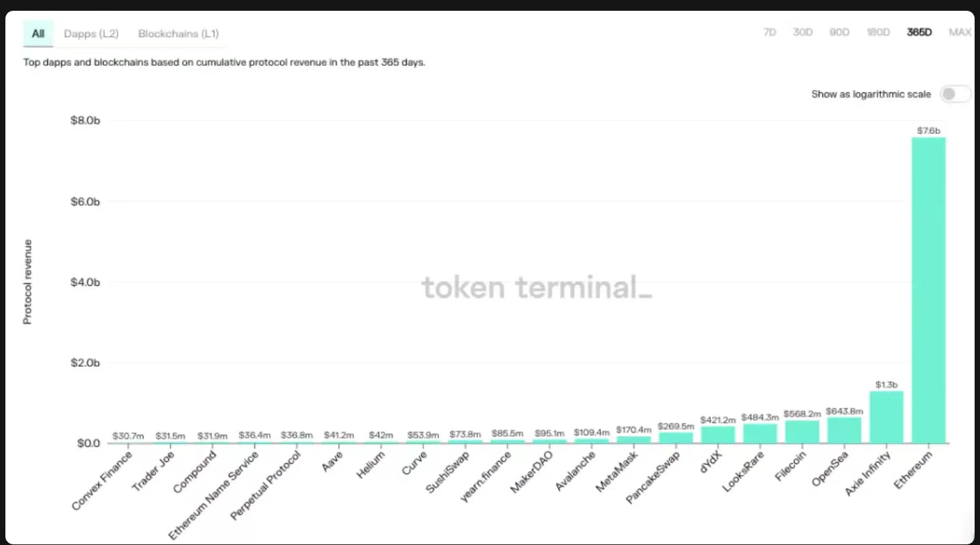Choose the 30D time range
Image resolution: width=980 pixels, height=545 pixels.
coord(803,32)
